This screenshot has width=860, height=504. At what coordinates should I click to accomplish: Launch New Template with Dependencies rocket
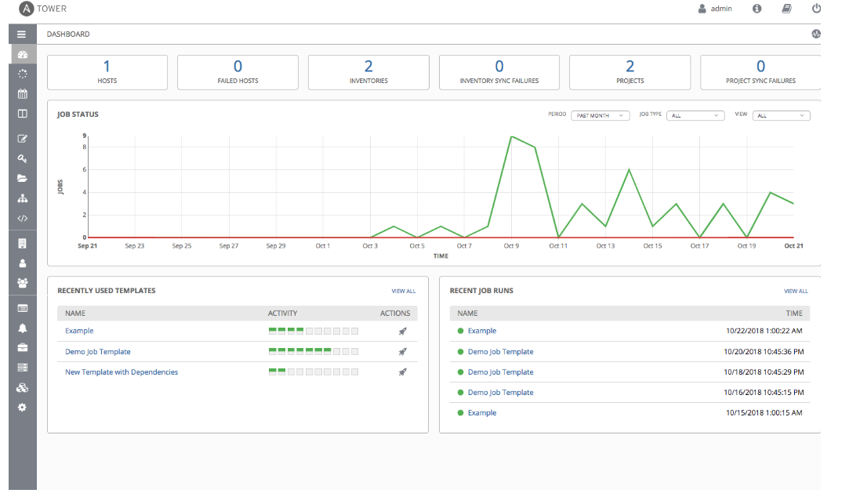(x=403, y=372)
